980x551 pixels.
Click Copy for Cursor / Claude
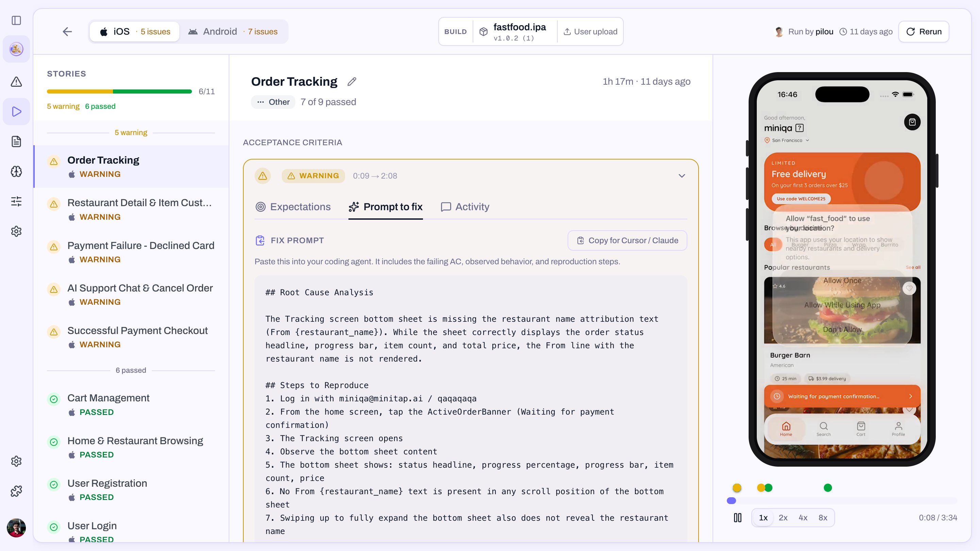pos(627,240)
